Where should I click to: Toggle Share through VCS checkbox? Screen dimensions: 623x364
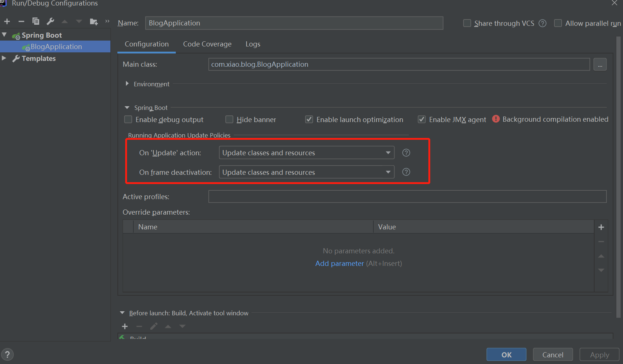tap(467, 23)
